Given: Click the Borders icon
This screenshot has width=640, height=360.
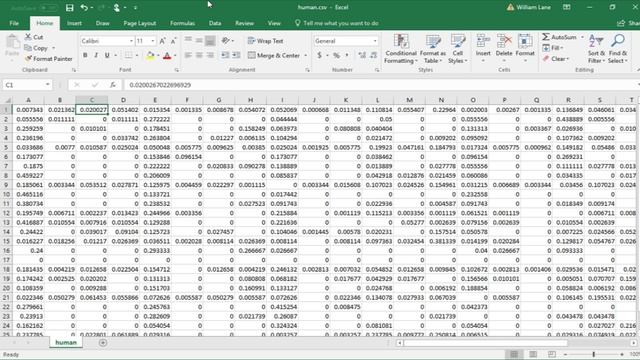Looking at the screenshot, I should pos(129,55).
